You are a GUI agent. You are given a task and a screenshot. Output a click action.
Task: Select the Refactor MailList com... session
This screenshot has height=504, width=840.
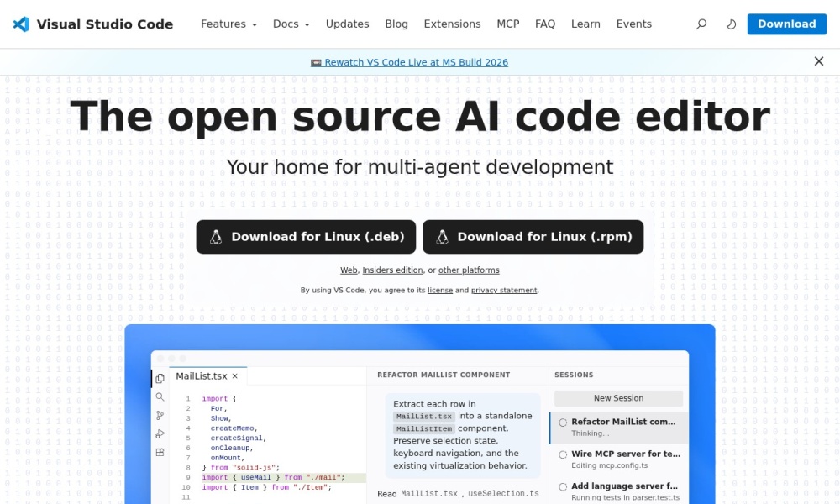pyautogui.click(x=619, y=428)
